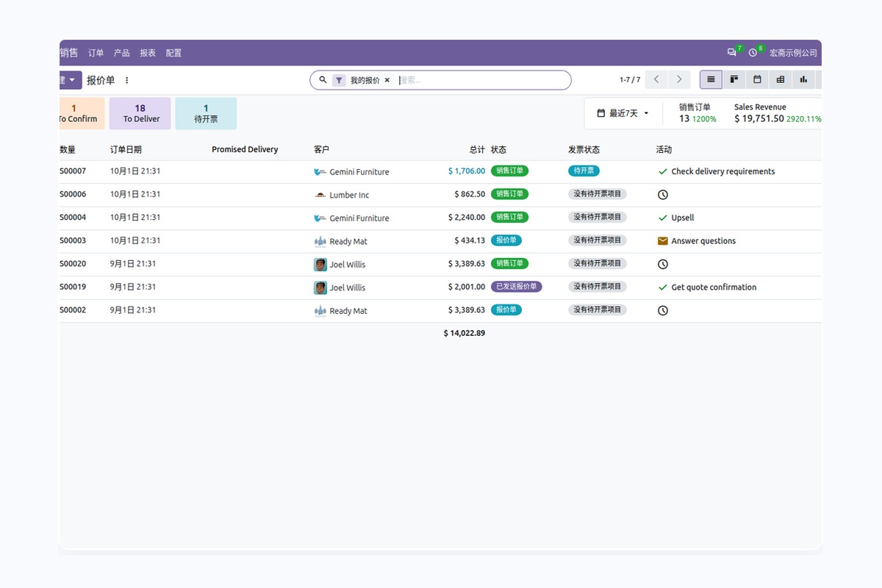Screen dimensions: 882x588
Task: Click into the search input field
Action: (481, 80)
